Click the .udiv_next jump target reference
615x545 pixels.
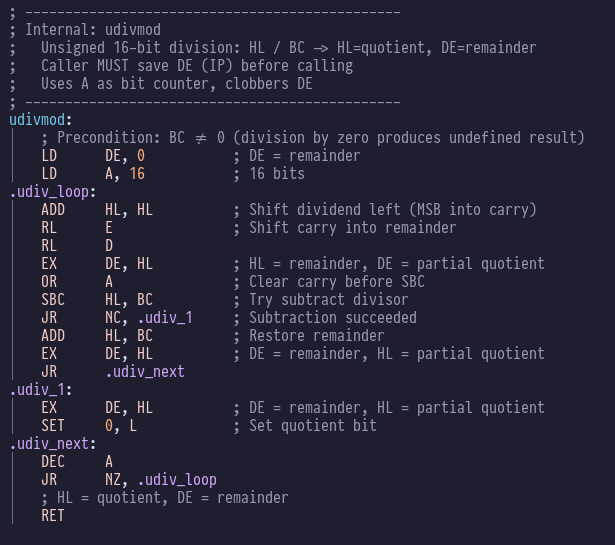145,372
